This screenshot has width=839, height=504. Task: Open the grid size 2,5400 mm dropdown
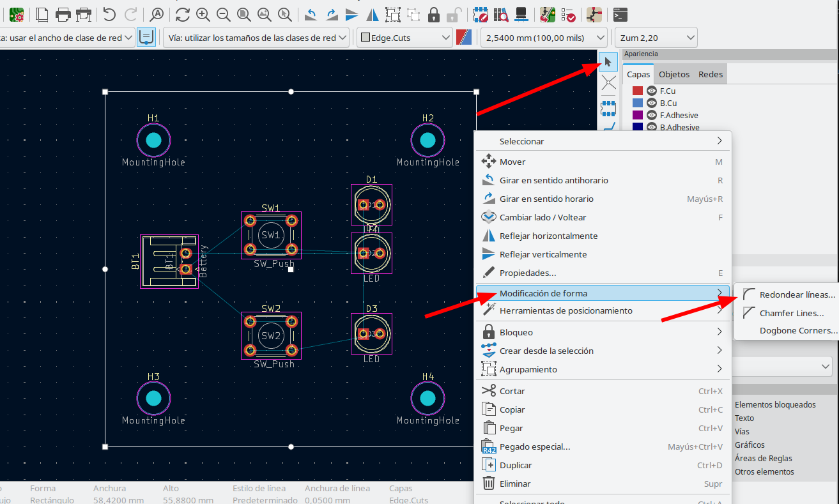click(543, 38)
